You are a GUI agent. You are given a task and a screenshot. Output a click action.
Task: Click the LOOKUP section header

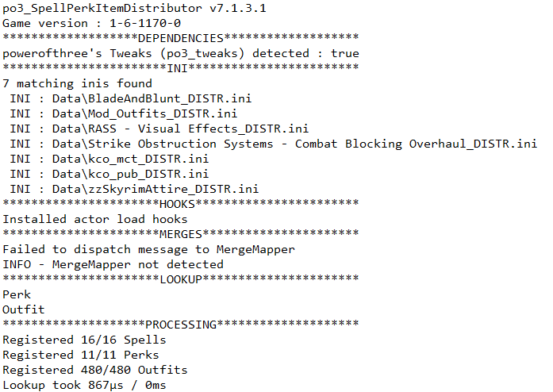[181, 279]
